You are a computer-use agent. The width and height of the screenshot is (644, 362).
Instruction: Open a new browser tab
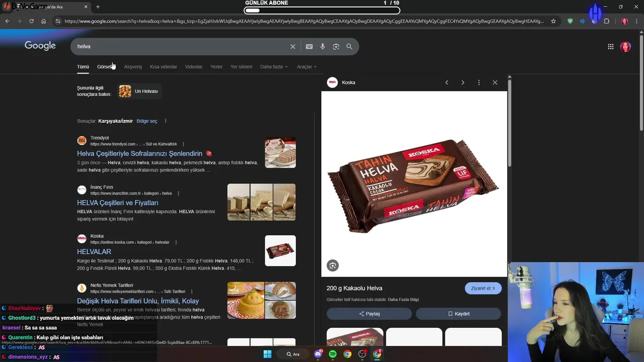pyautogui.click(x=98, y=7)
